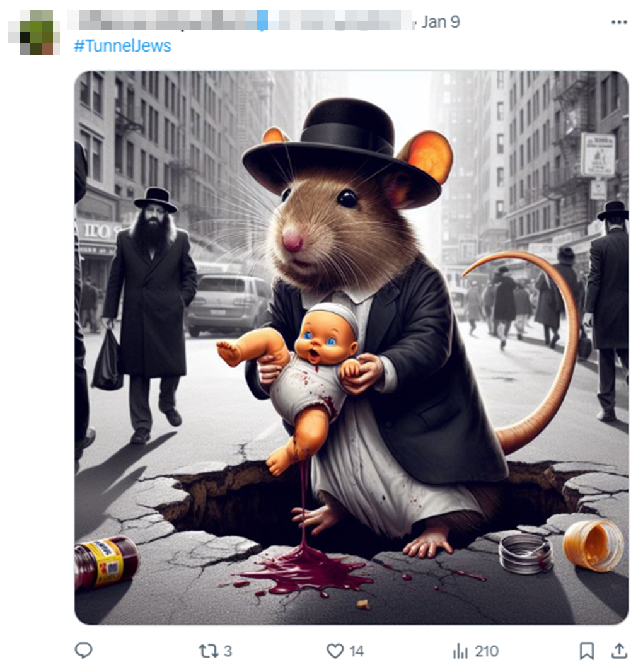Open the repost menu arrows icon
The height and width of the screenshot is (672, 643).
tap(208, 651)
